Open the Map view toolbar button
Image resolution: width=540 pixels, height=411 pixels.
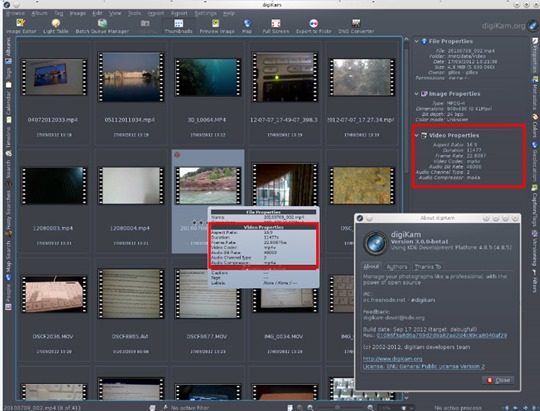tap(247, 27)
